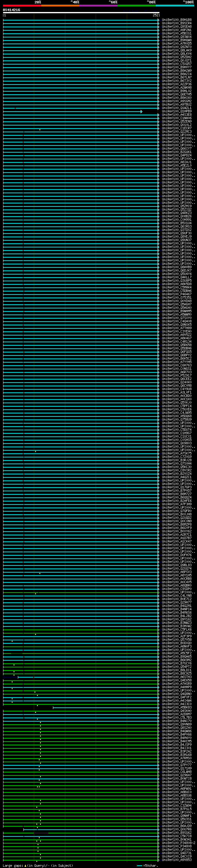Viewport: 197px width, 868px height.
Task: Click the UniRef100_A2F3P9 hit label
Action: pyautogui.click(x=177, y=636)
